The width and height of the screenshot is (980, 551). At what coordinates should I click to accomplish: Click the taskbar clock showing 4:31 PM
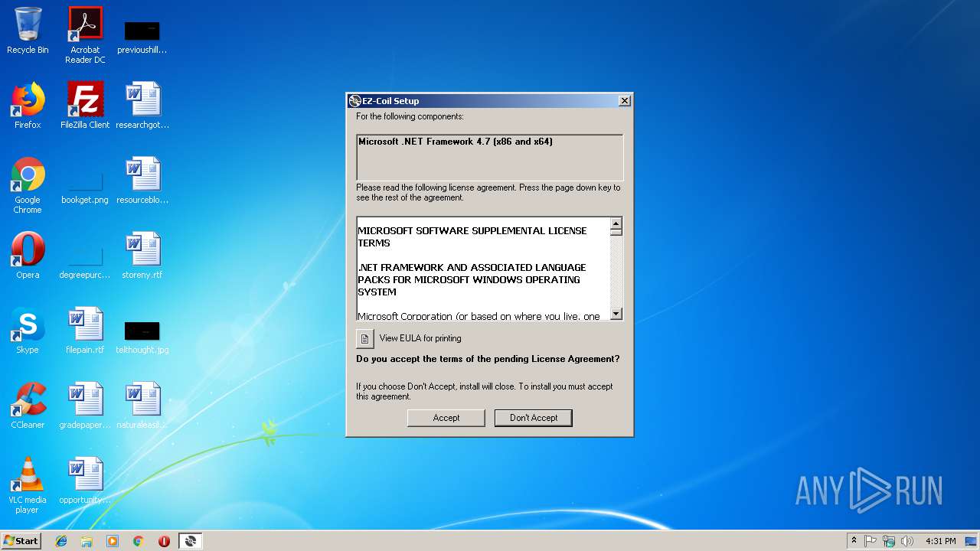pyautogui.click(x=940, y=541)
